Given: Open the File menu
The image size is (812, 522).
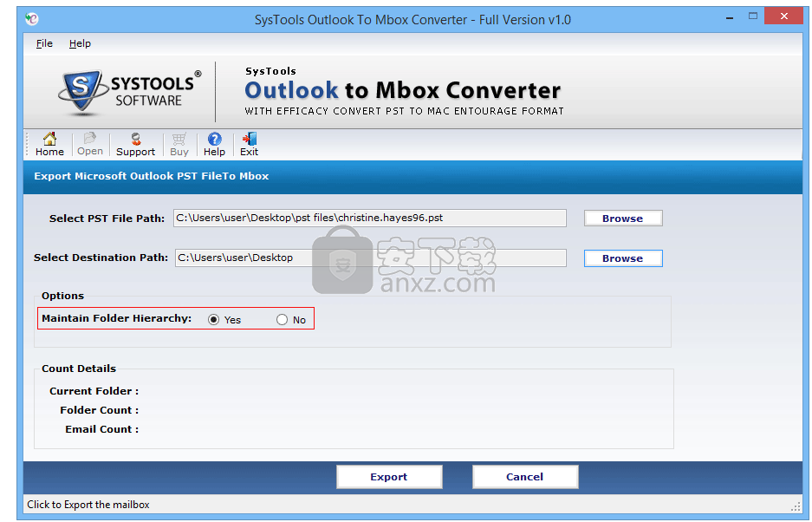Looking at the screenshot, I should pyautogui.click(x=44, y=43).
